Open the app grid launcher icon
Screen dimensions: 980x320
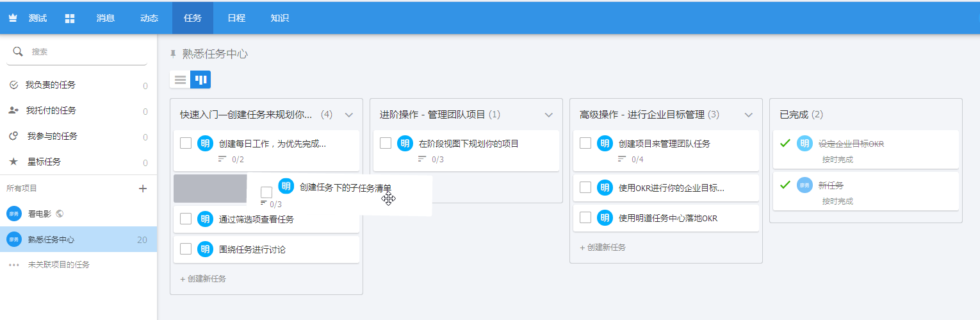[x=70, y=18]
